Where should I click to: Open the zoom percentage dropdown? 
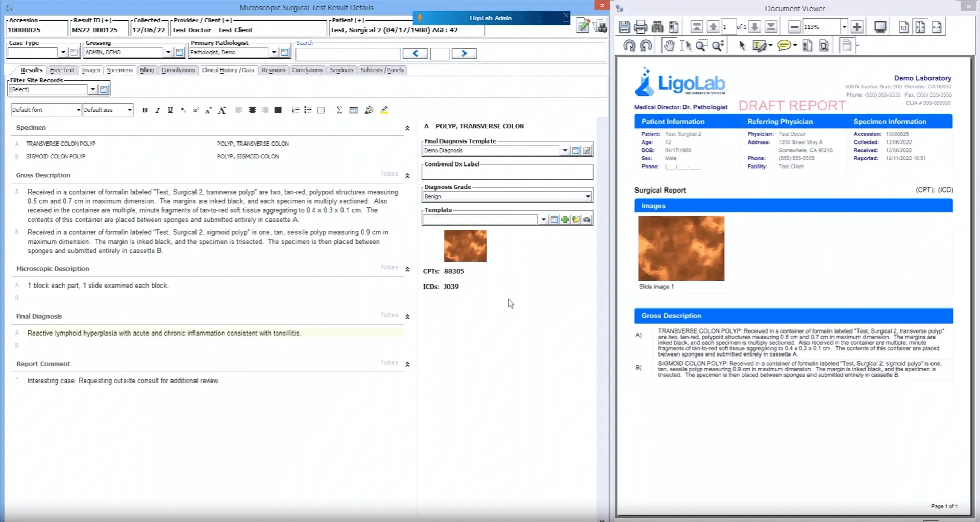pos(844,27)
